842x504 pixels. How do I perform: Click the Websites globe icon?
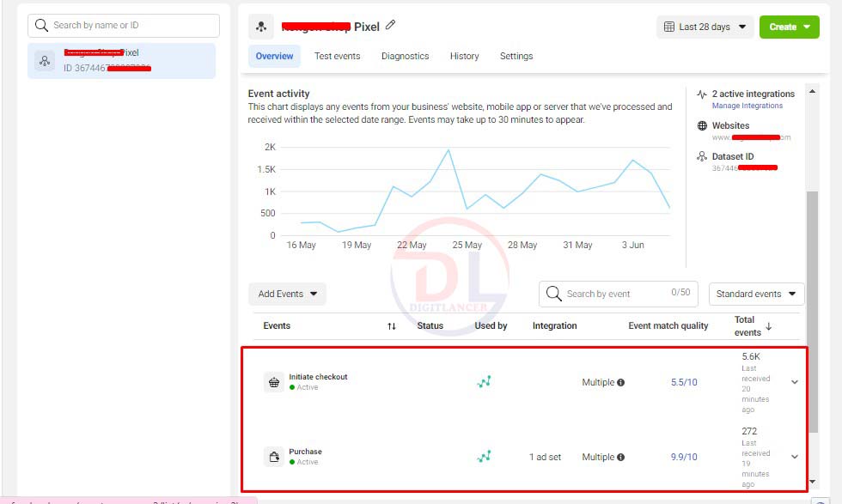(702, 125)
